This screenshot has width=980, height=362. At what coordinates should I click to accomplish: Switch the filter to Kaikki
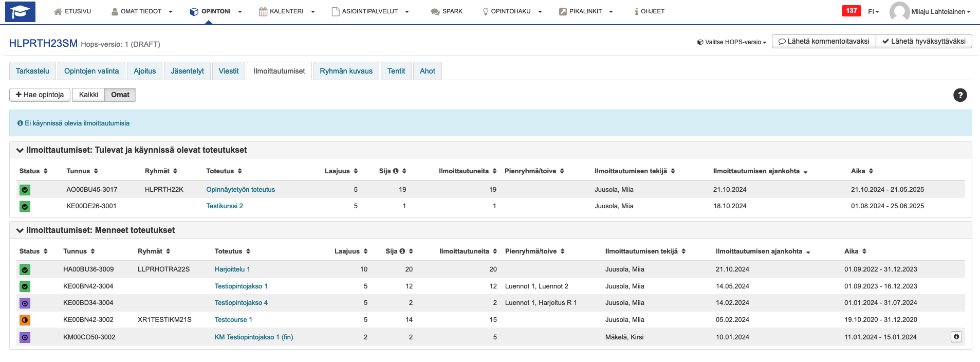tap(88, 95)
